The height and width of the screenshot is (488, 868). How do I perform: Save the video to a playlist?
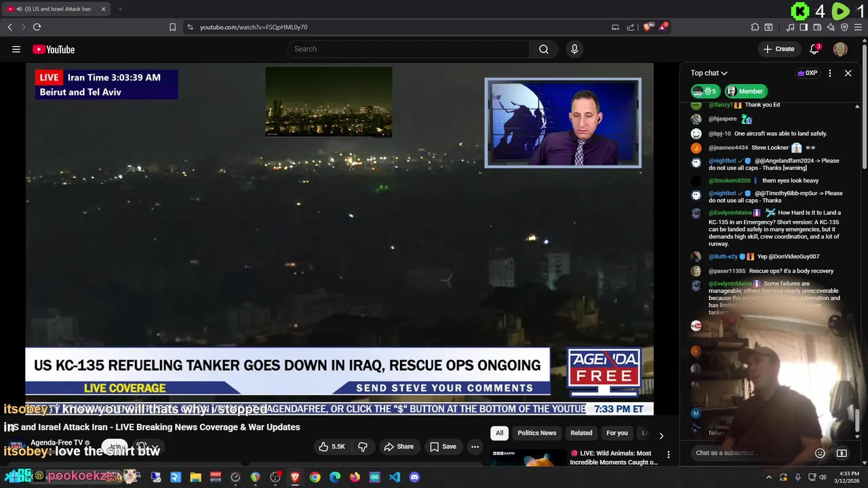(x=443, y=447)
